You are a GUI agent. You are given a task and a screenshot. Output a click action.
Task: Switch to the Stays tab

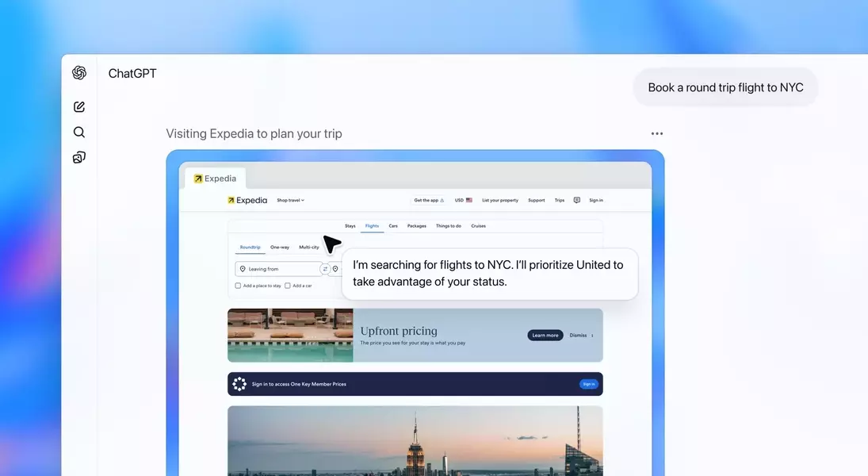point(350,226)
